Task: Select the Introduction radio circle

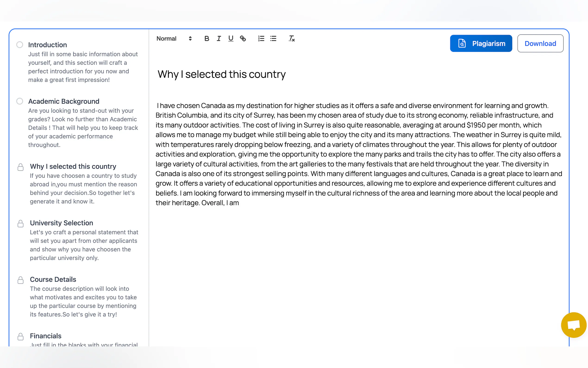Action: pos(20,45)
